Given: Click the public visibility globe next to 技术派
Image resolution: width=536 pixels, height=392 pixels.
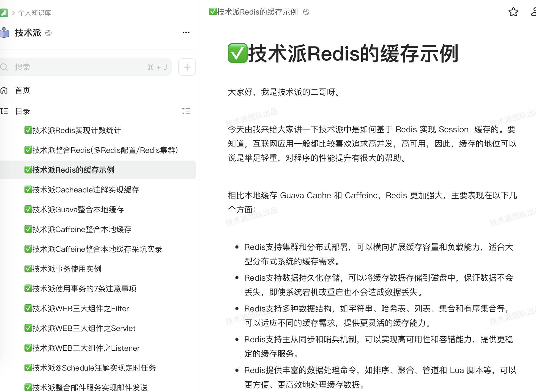Looking at the screenshot, I should click(x=48, y=33).
